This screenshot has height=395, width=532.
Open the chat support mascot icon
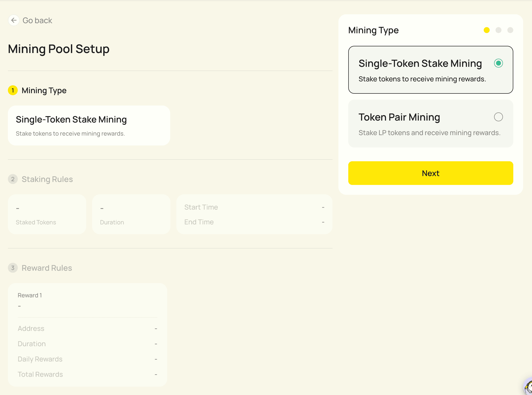(528, 387)
